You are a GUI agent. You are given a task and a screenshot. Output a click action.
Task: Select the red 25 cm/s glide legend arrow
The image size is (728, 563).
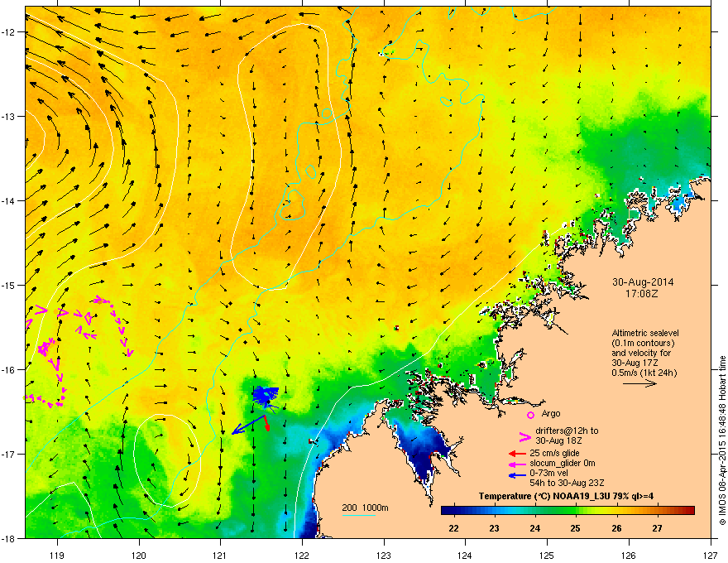(517, 454)
